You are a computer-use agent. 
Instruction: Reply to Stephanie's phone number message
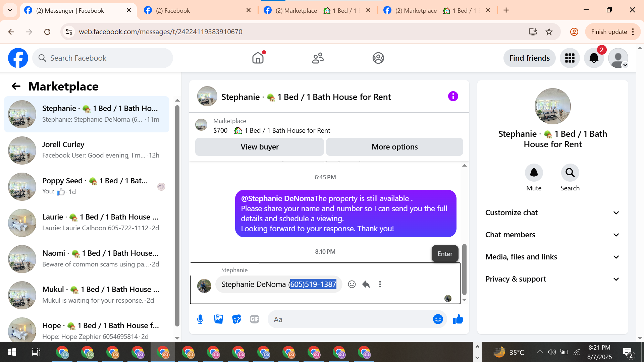pos(366,284)
